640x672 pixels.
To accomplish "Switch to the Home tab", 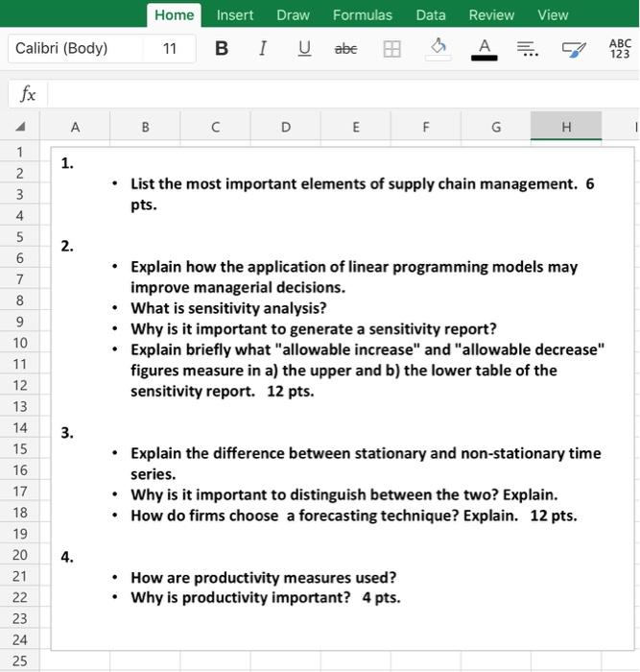I will [174, 15].
